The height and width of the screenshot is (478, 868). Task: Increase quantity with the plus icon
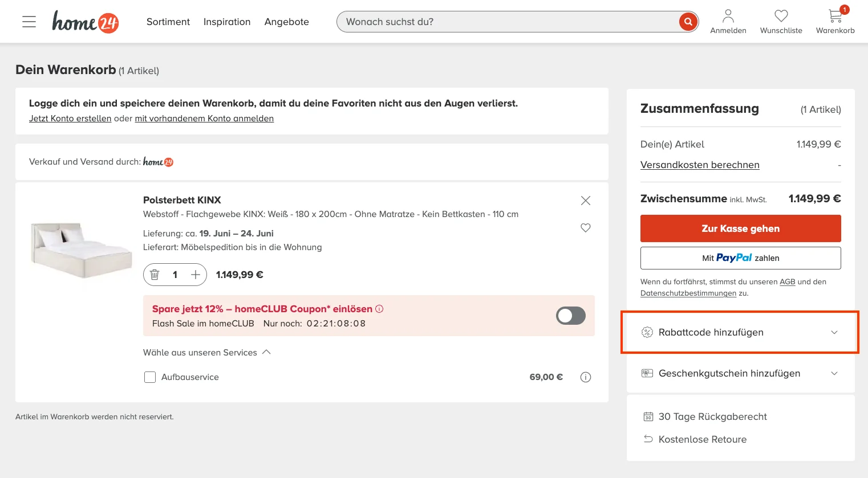tap(196, 275)
